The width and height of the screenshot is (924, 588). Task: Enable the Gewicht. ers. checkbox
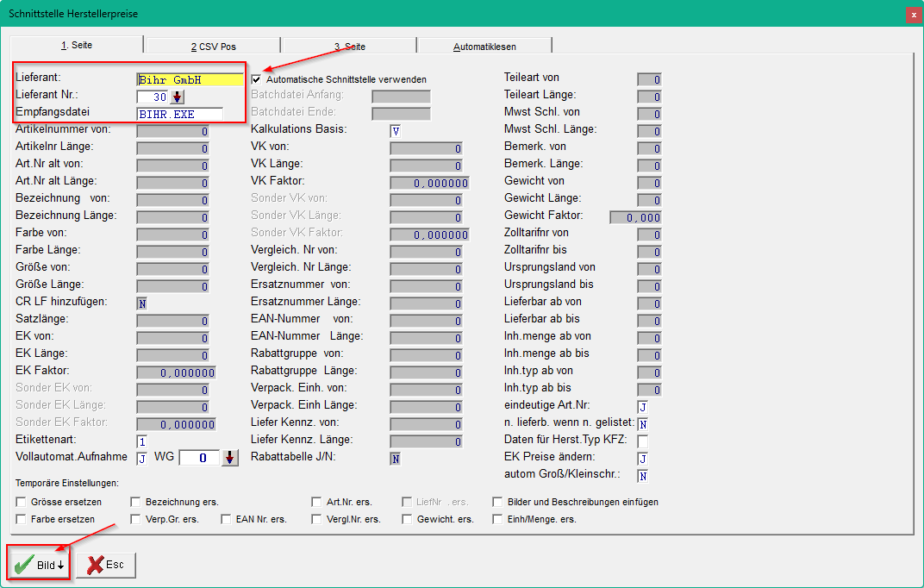point(407,519)
